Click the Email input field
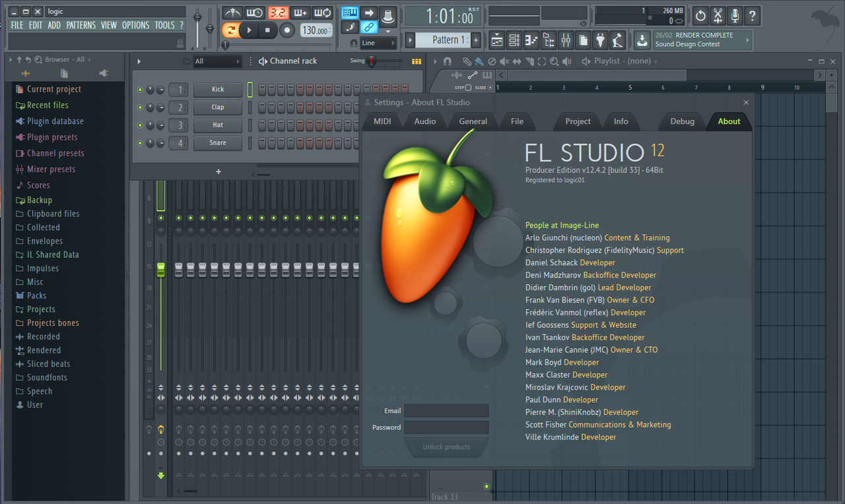 click(446, 411)
